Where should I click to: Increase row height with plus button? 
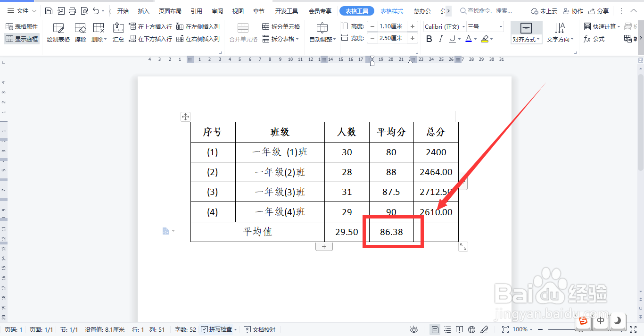[x=413, y=27]
